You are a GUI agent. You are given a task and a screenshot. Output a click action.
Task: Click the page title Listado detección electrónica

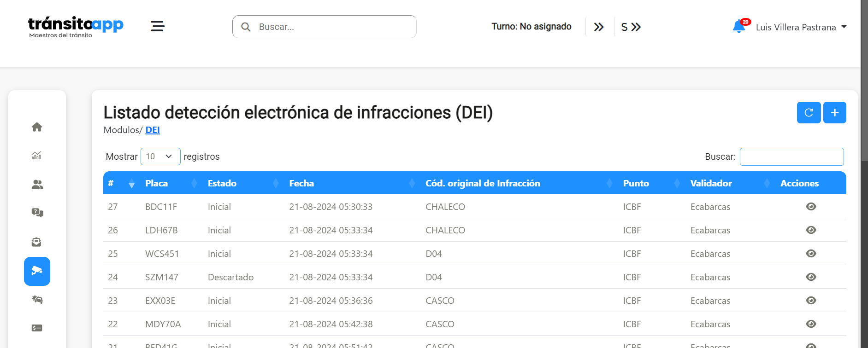[298, 112]
